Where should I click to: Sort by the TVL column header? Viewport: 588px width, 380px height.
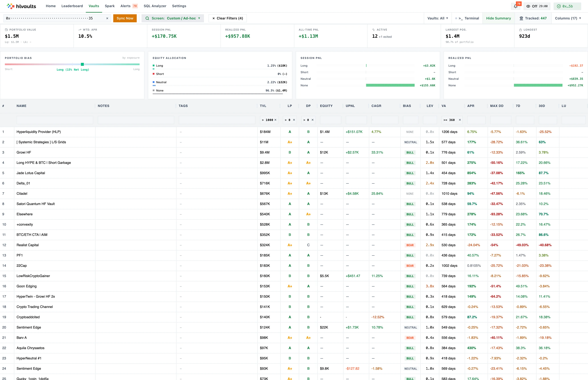coord(263,106)
